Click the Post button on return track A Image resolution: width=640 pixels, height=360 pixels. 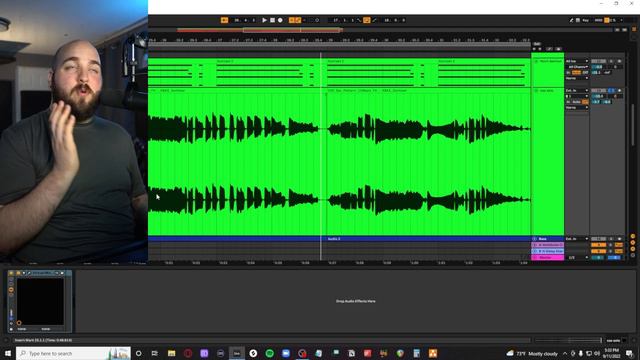[619, 245]
